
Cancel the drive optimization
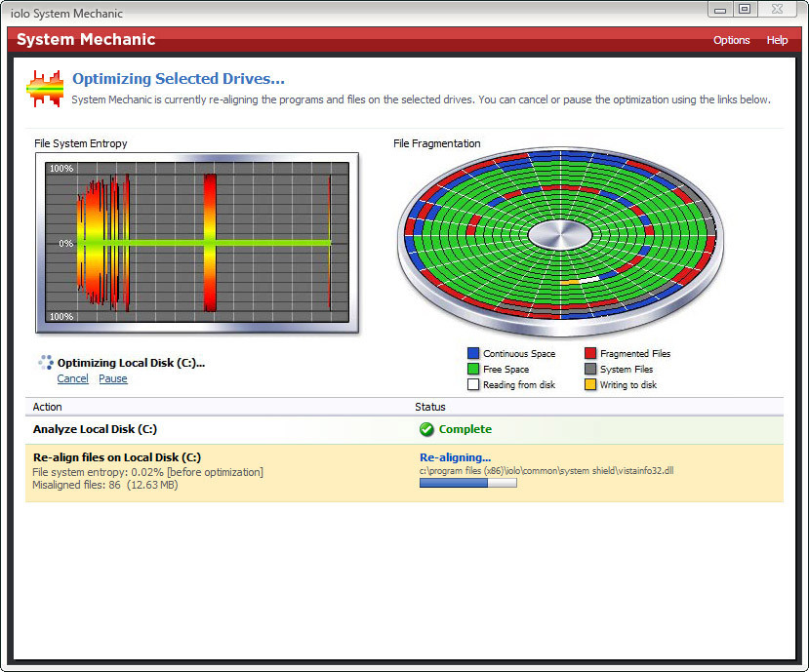(73, 378)
